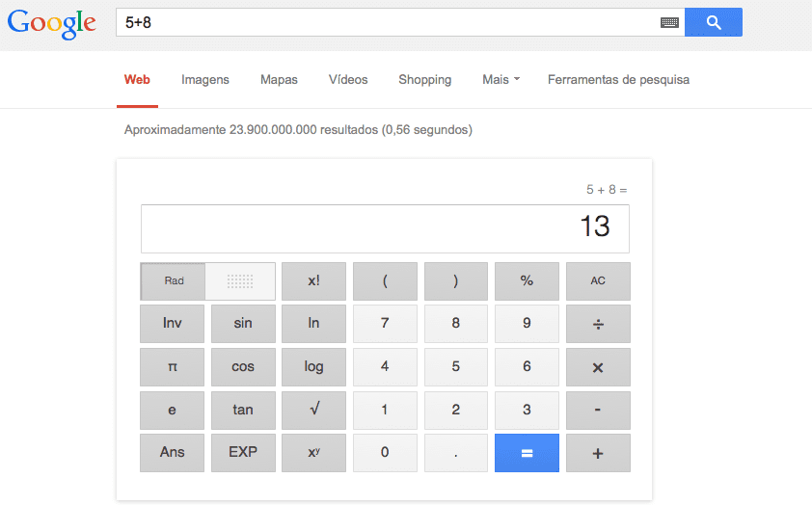This screenshot has width=812, height=505.
Task: Click the number 7 key
Action: [385, 324]
